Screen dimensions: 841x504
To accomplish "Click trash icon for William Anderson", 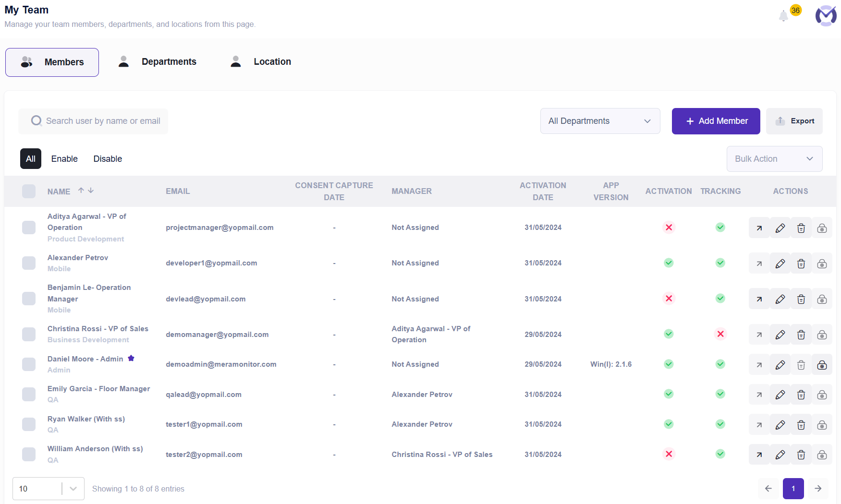I will [x=801, y=455].
